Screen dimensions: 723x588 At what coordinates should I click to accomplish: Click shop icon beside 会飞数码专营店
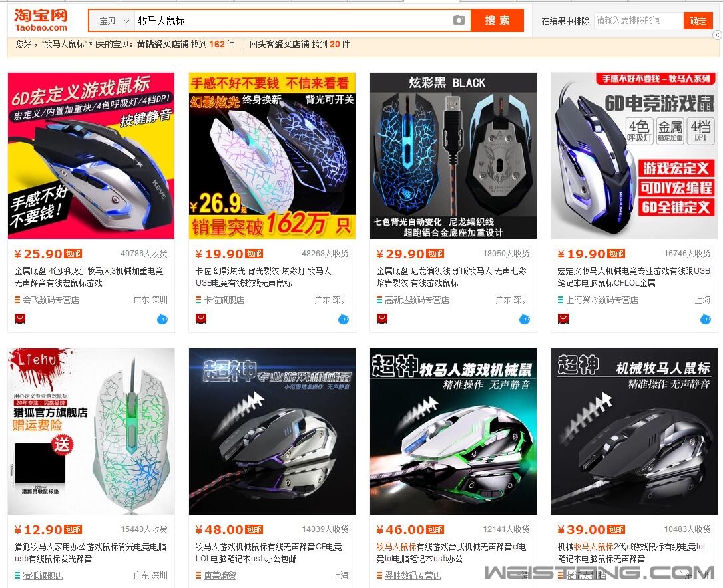coord(17,300)
